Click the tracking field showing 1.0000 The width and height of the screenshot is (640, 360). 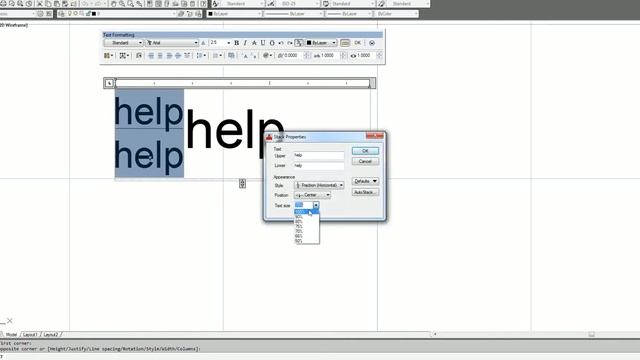(x=330, y=56)
